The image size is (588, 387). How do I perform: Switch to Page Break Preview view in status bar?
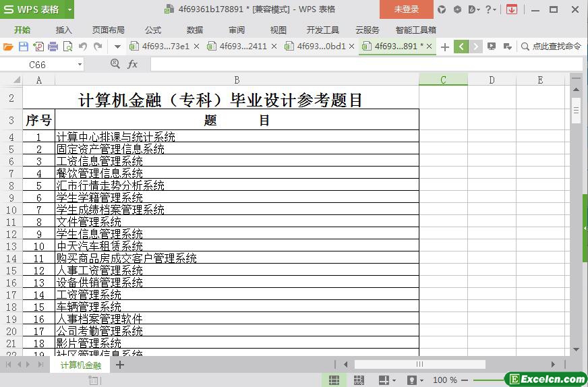click(x=359, y=380)
